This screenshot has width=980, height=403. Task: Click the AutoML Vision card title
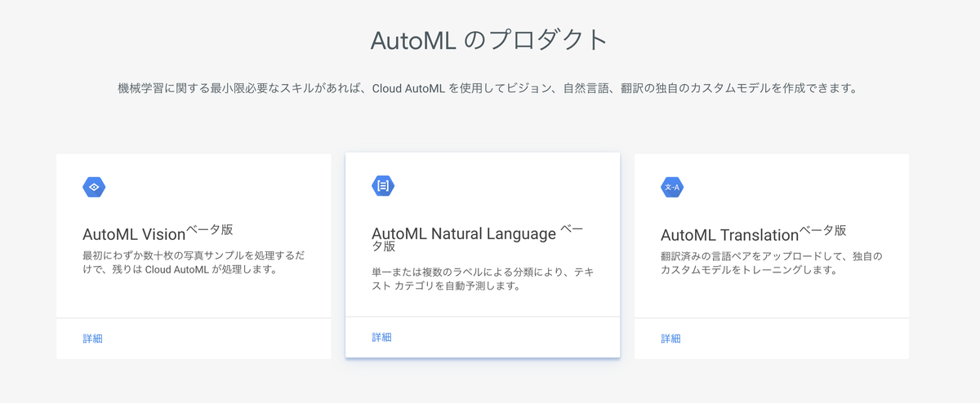158,233
